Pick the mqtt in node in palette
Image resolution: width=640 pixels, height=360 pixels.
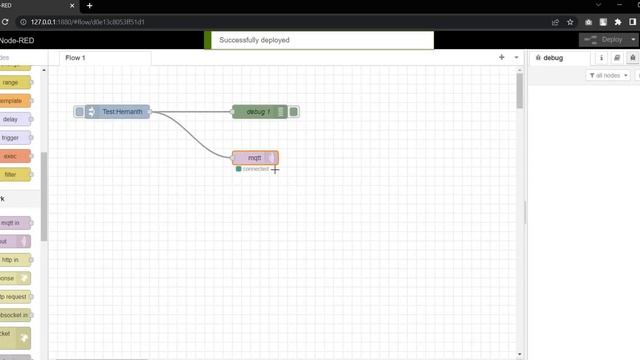point(15,223)
